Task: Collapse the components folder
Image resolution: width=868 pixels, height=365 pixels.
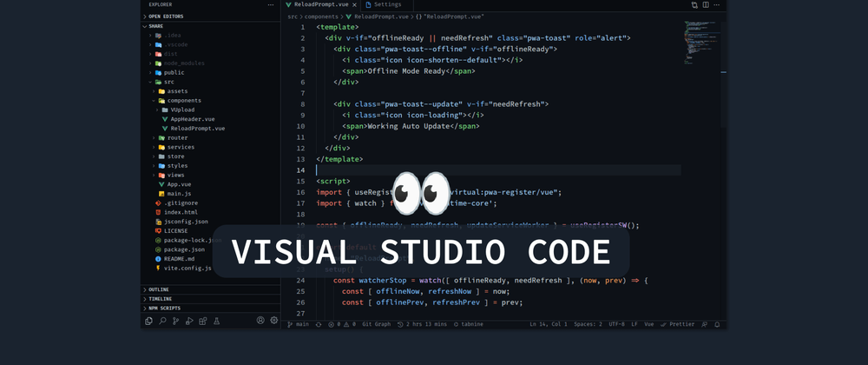Action: [x=183, y=101]
